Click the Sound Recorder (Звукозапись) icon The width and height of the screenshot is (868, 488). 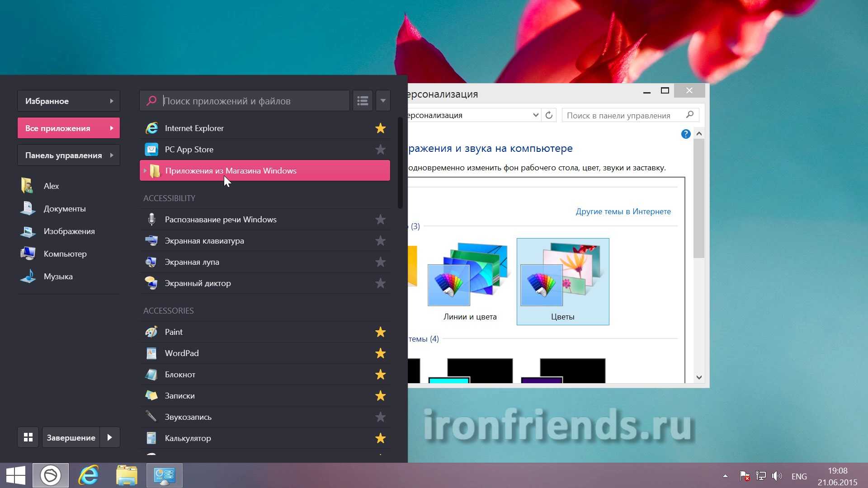151,417
